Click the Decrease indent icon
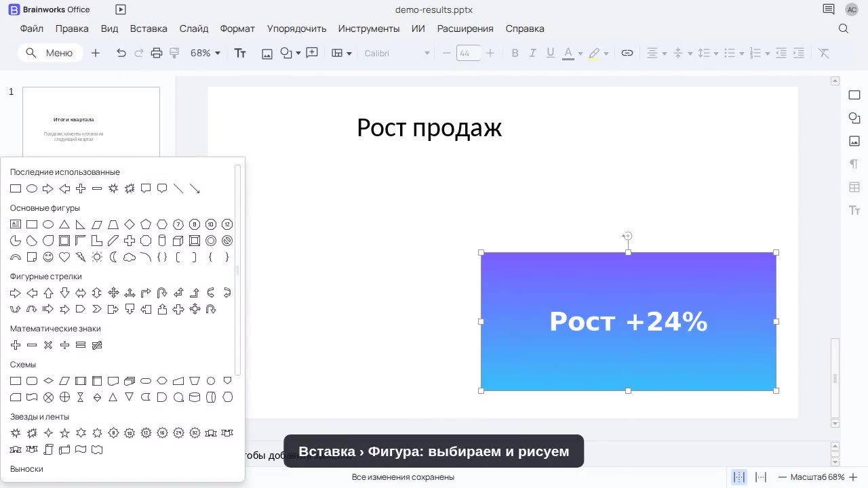This screenshot has height=488, width=868. coord(781,53)
